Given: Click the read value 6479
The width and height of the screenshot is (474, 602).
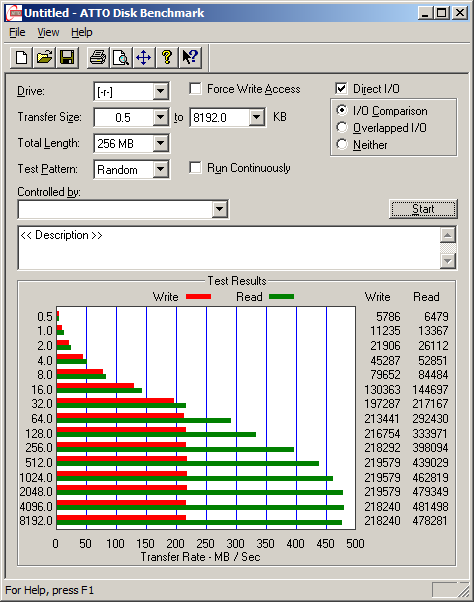Looking at the screenshot, I should point(436,316).
